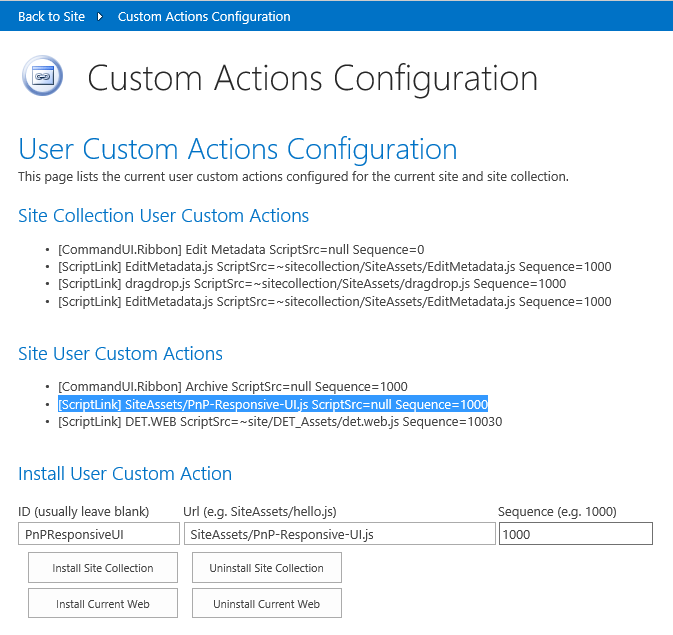
Task: Click the Install User Custom Action heading
Action: (x=125, y=474)
